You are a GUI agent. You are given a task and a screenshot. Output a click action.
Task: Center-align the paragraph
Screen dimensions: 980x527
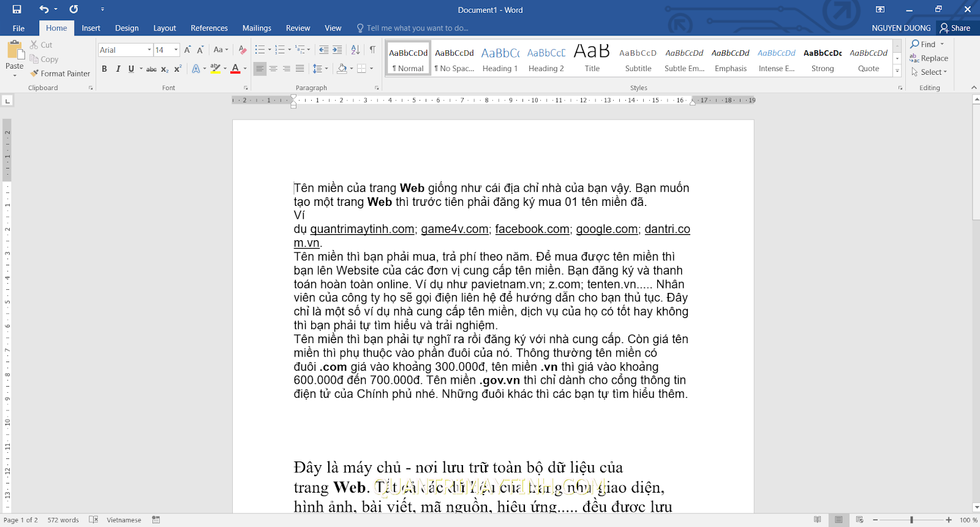click(x=273, y=69)
